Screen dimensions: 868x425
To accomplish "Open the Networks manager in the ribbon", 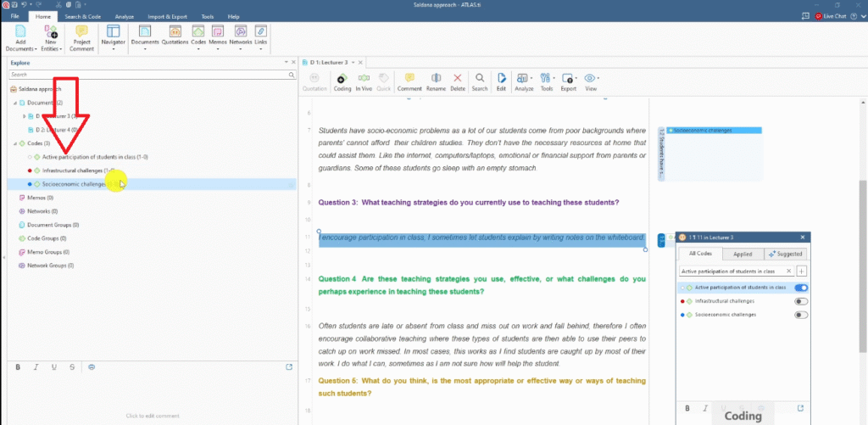I will [x=241, y=36].
